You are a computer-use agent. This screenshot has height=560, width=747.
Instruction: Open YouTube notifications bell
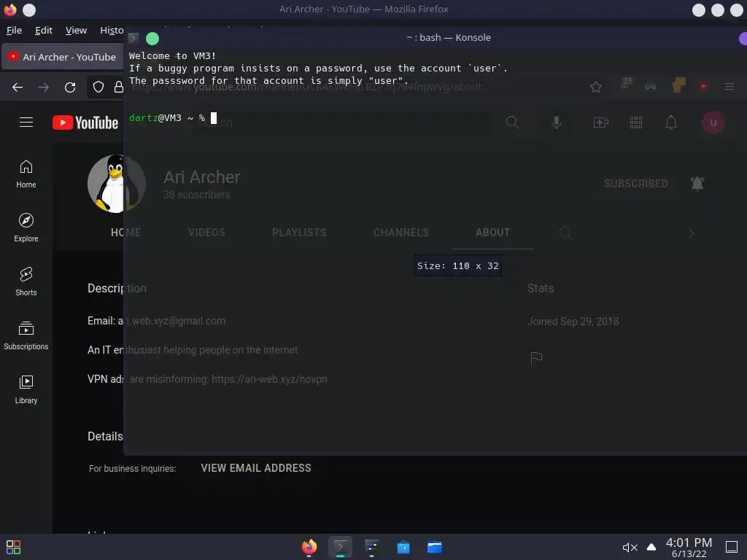(x=671, y=122)
